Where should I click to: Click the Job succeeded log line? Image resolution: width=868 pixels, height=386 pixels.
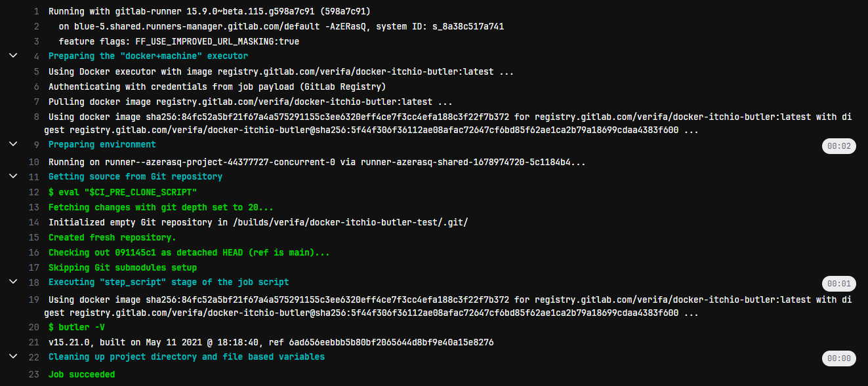click(x=81, y=374)
